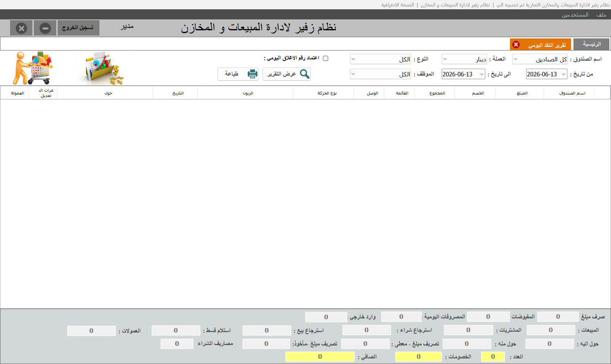Click the طباعة print button
Screen dimensions: 611x364
238,74
